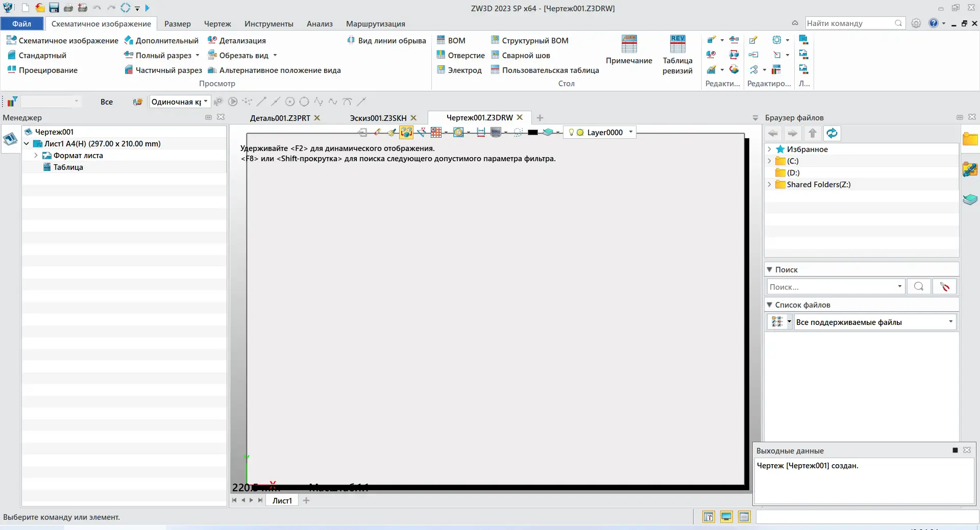The height and width of the screenshot is (530, 980).
Task: Expand the Shared Folders(Z:) node
Action: pyautogui.click(x=769, y=185)
